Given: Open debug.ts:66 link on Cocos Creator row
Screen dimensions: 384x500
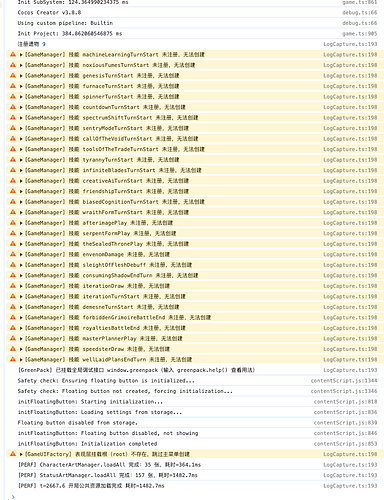Looking at the screenshot, I should (x=360, y=12).
